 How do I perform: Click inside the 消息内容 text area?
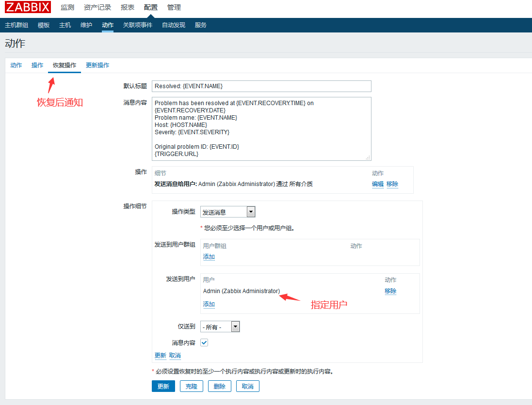point(261,128)
